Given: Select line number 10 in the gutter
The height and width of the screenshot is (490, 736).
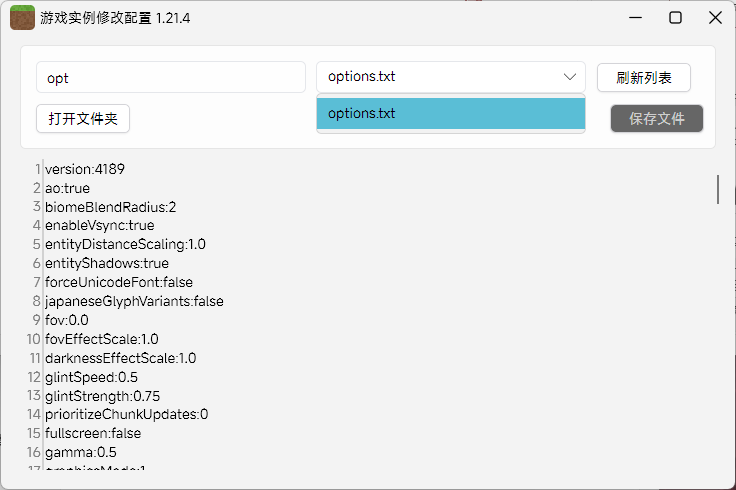Looking at the screenshot, I should tap(35, 339).
